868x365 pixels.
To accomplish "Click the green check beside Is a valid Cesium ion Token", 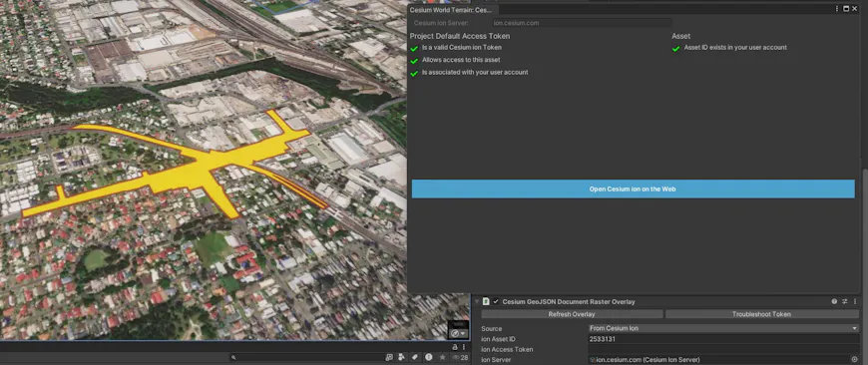I will click(x=413, y=49).
